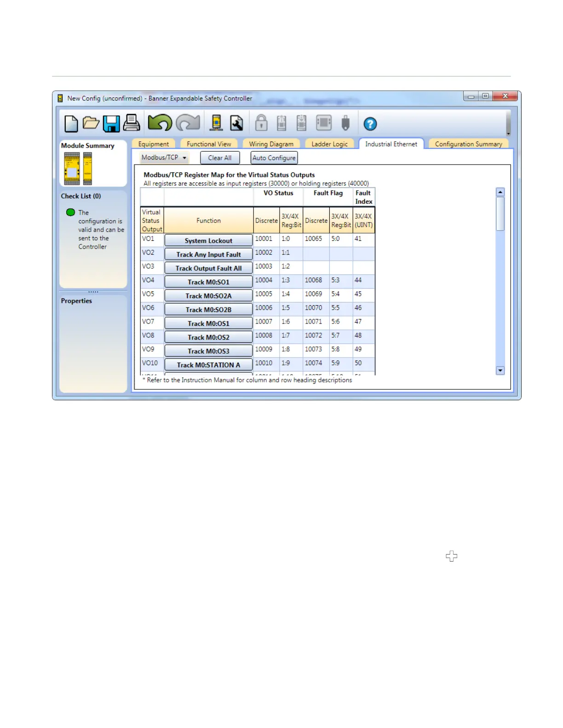Image resolution: width=563 pixels, height=728 pixels.
Task: Save the configuration with floppy icon
Action: point(111,124)
